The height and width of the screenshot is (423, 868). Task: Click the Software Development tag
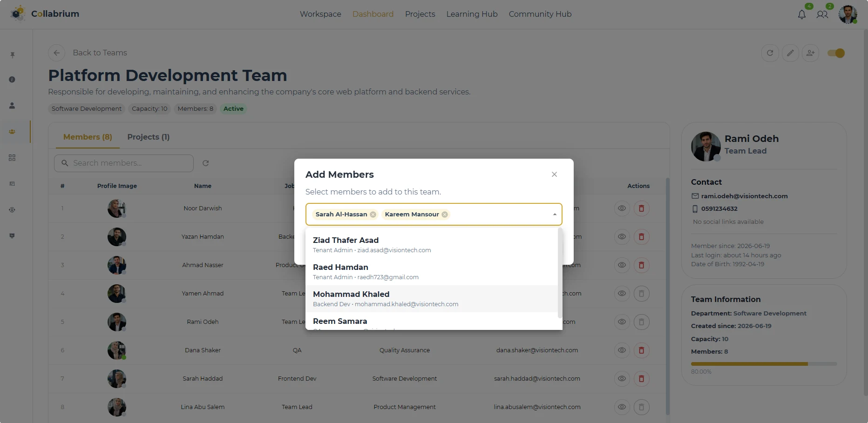[x=87, y=109]
